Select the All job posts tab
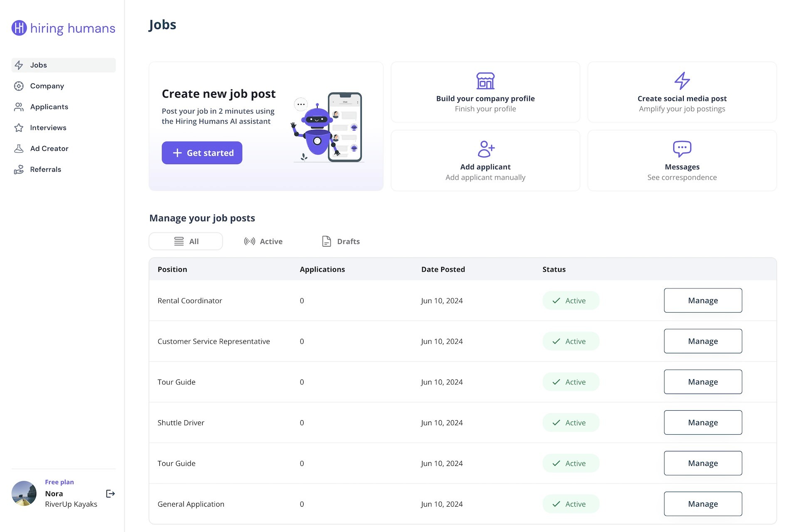 [186, 241]
